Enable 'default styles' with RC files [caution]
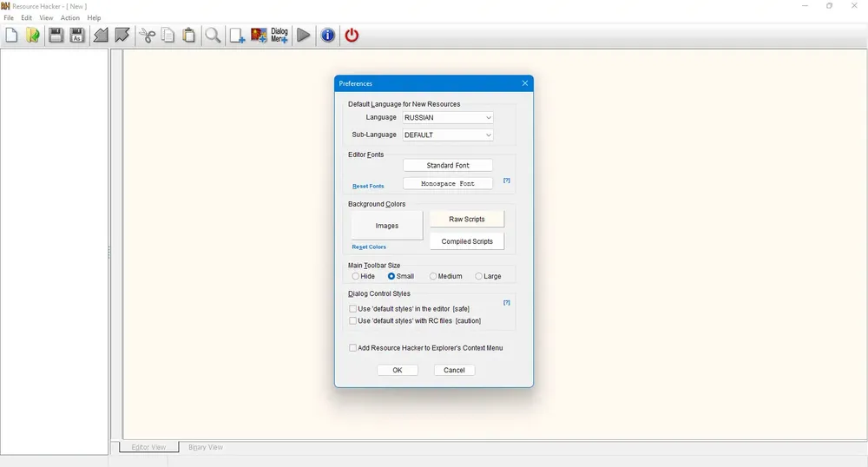Image resolution: width=868 pixels, height=467 pixels. [415, 321]
